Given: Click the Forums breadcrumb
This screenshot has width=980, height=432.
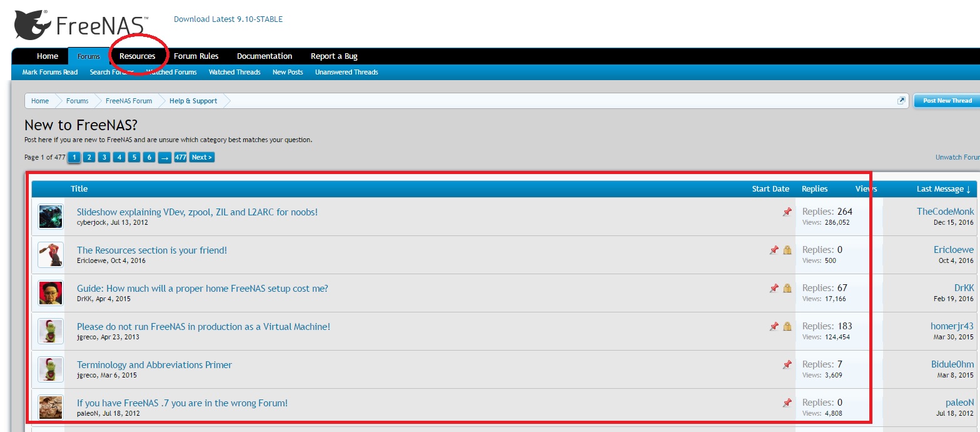Looking at the screenshot, I should 78,101.
